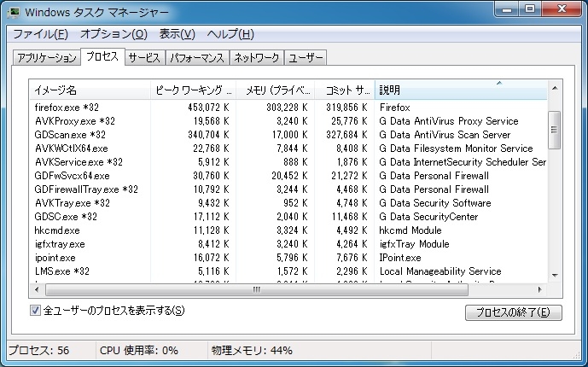
Task: Click the 物理メモリ: 44% status entry
Action: coord(252,351)
